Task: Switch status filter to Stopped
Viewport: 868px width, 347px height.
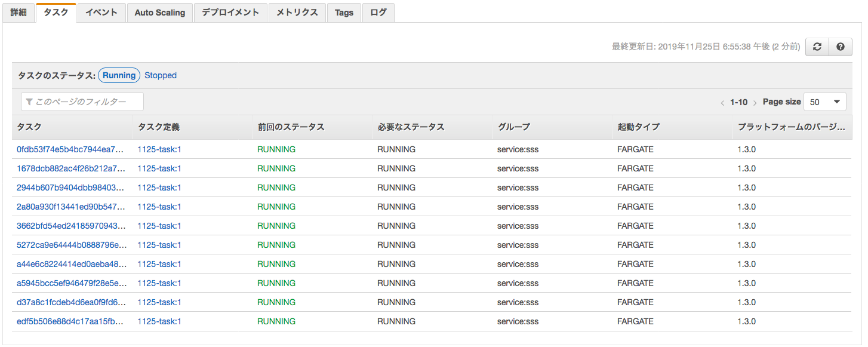Action: coord(161,75)
